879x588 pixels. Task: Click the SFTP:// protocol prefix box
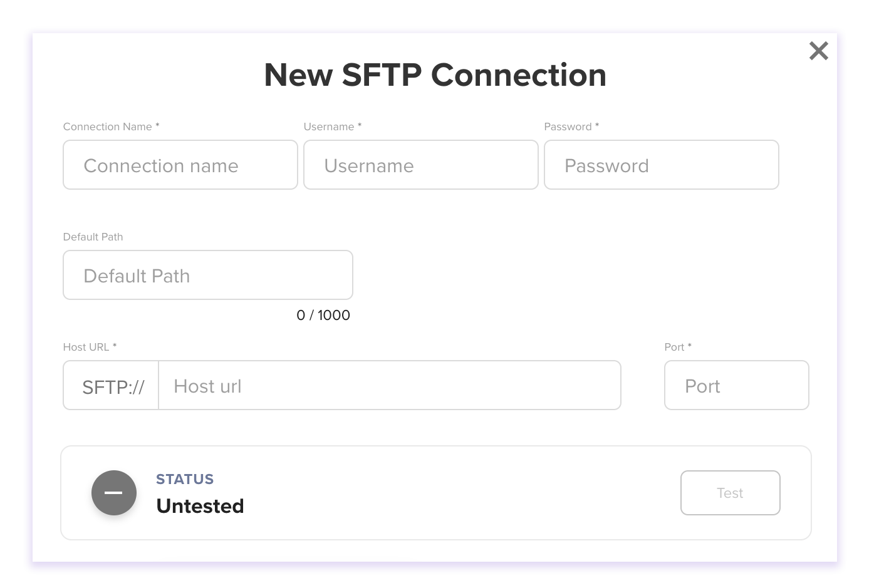tap(112, 385)
